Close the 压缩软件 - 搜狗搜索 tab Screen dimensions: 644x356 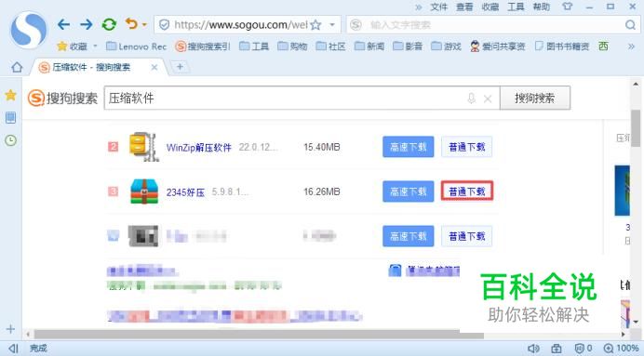pos(154,67)
